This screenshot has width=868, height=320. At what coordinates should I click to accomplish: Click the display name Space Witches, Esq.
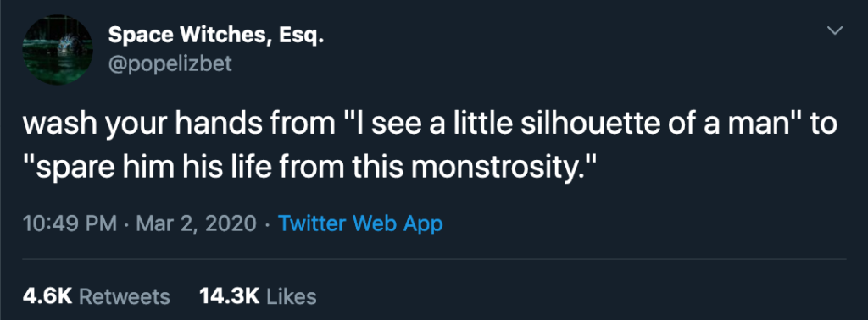pyautogui.click(x=215, y=36)
